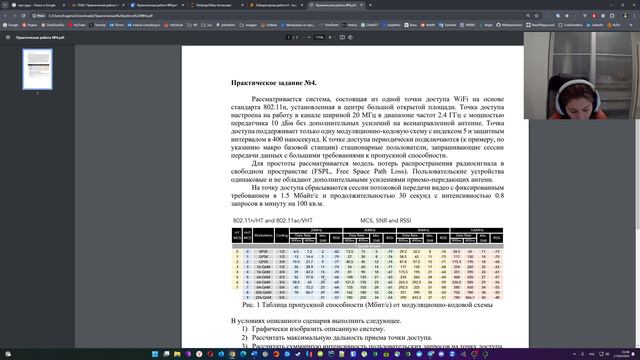This screenshot has width=640, height=360.
Task: Switch to the fifth browser tab
Action: tap(276, 5)
